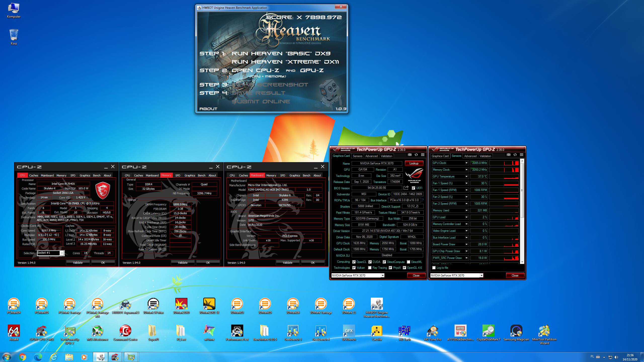The image size is (644, 362).
Task: Launch HD Tune Pro
Action: coord(433,333)
